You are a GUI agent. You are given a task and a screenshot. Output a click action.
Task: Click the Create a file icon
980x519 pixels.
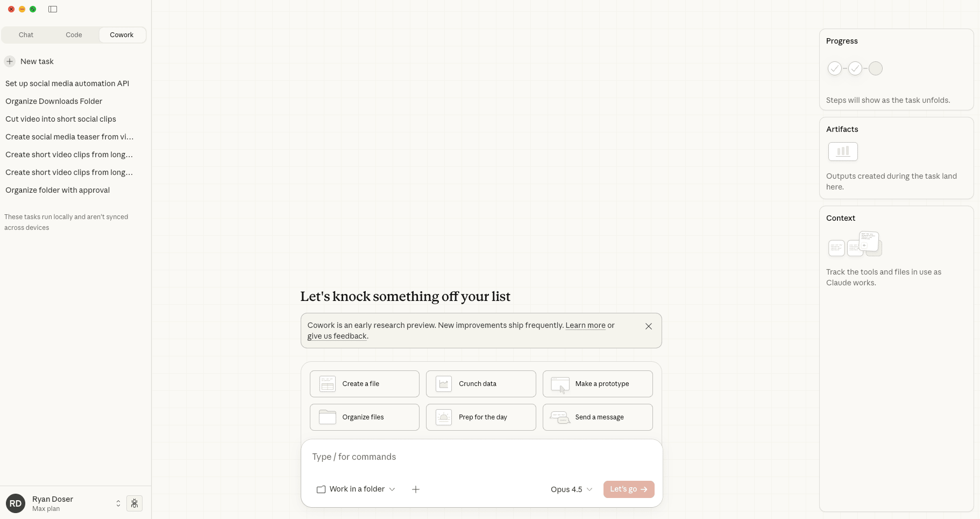coord(328,384)
